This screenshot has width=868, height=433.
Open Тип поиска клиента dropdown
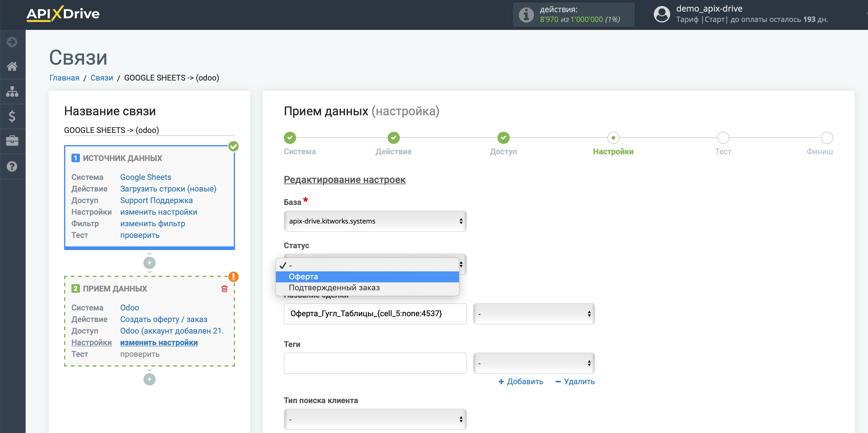[x=375, y=419]
